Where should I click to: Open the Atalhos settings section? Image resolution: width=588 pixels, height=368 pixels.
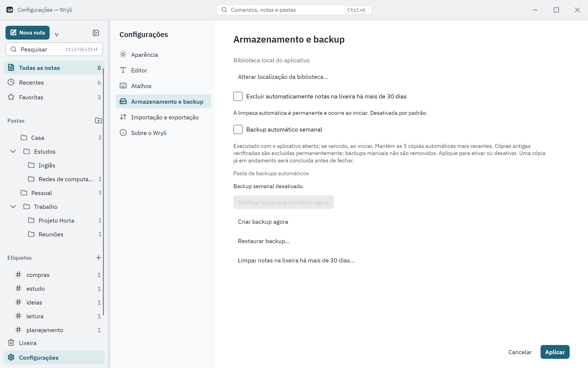point(164,86)
